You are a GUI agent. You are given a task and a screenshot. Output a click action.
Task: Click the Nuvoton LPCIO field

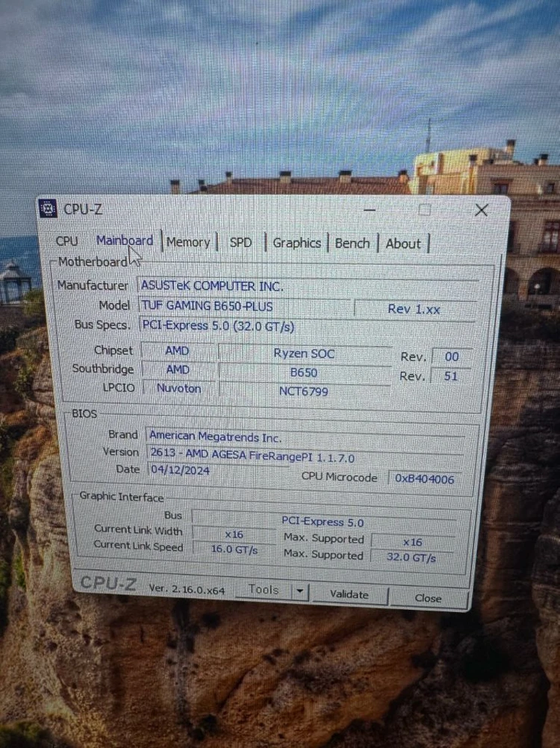[x=178, y=389]
